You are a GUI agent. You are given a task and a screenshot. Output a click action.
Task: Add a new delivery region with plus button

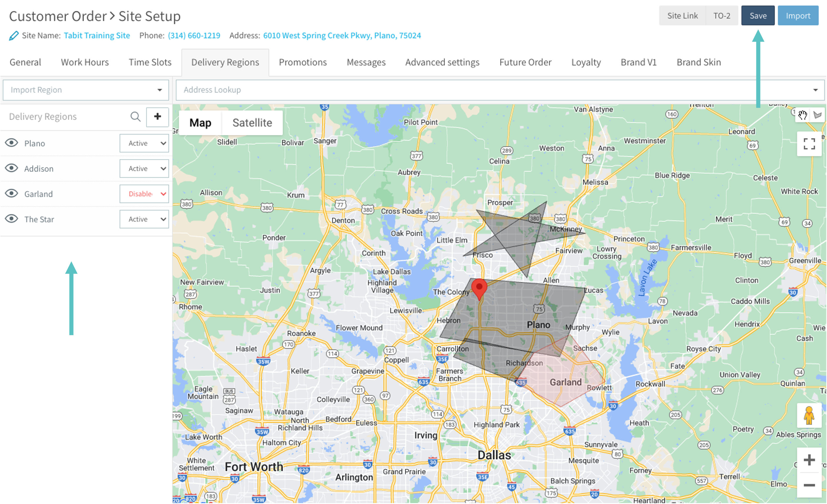click(158, 117)
